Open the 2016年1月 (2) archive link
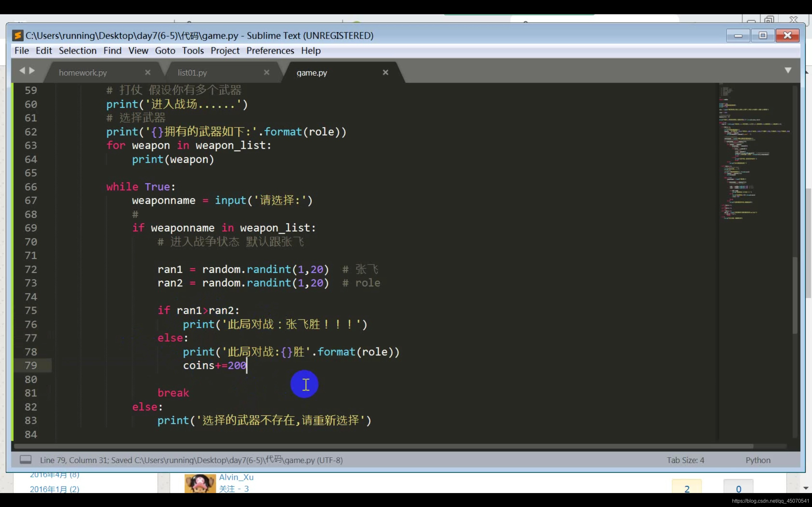This screenshot has width=812, height=507. (x=54, y=489)
